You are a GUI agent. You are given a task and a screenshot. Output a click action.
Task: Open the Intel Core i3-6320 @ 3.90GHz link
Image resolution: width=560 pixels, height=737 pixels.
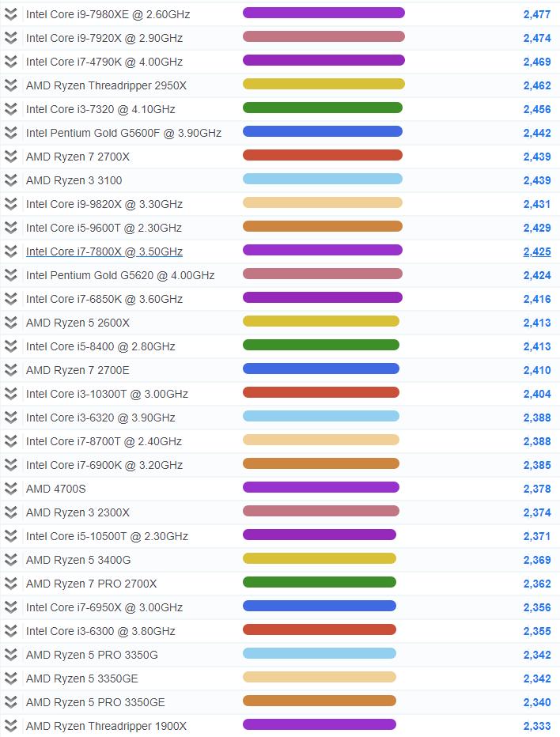click(x=100, y=418)
